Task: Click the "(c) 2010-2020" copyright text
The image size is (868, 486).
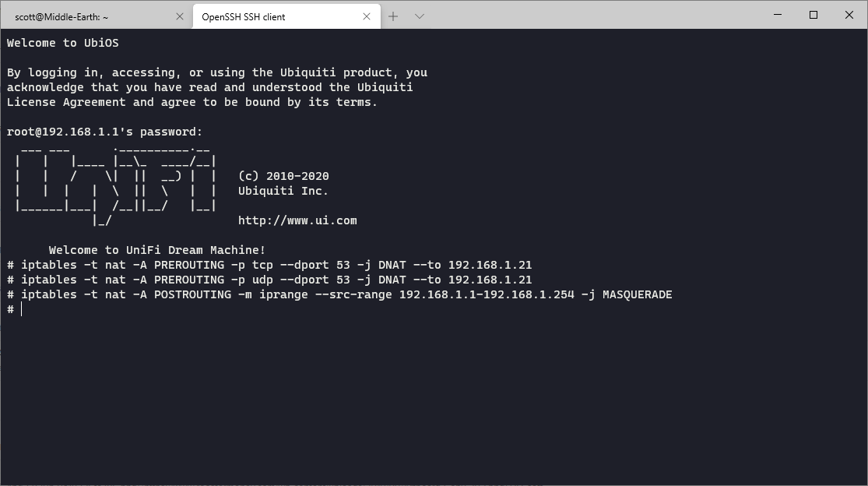Action: (283, 176)
